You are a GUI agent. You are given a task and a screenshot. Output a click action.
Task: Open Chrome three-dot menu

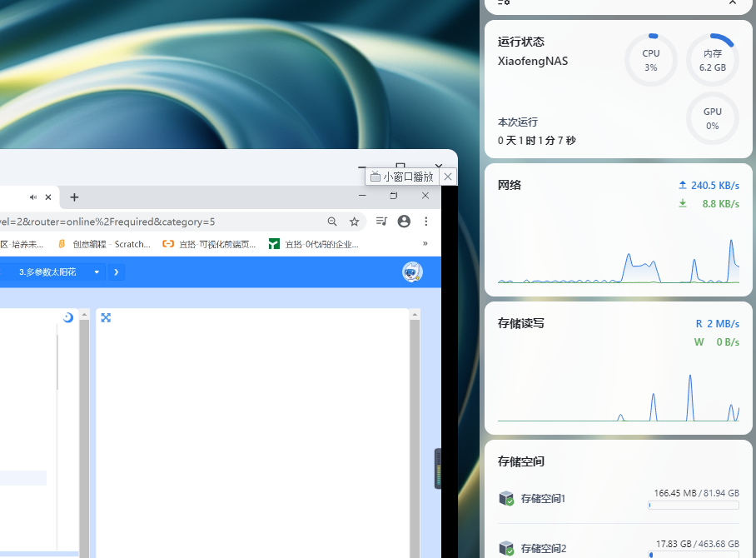coord(425,221)
